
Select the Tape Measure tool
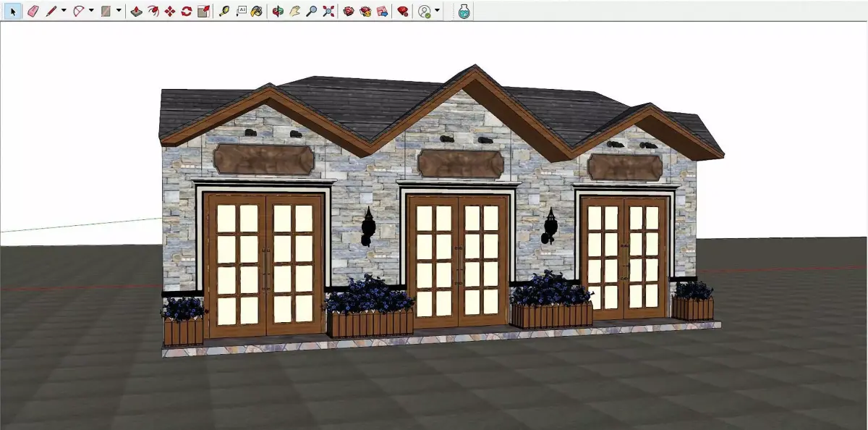(224, 11)
